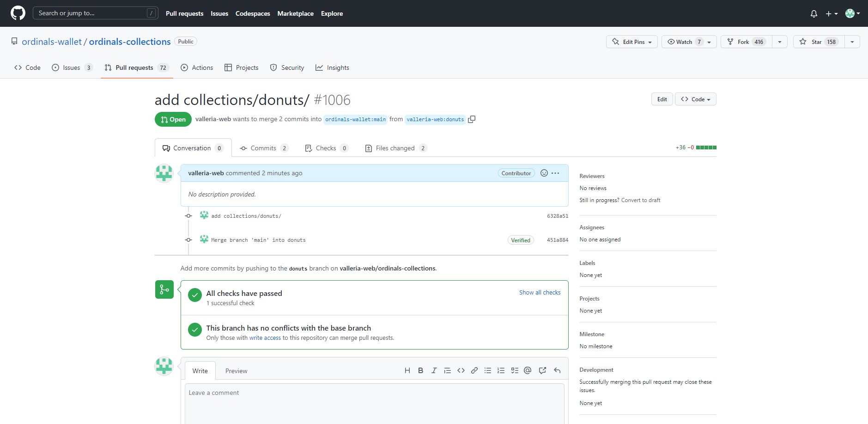This screenshot has width=868, height=424.
Task: Click in the Leave a comment field
Action: point(374,402)
